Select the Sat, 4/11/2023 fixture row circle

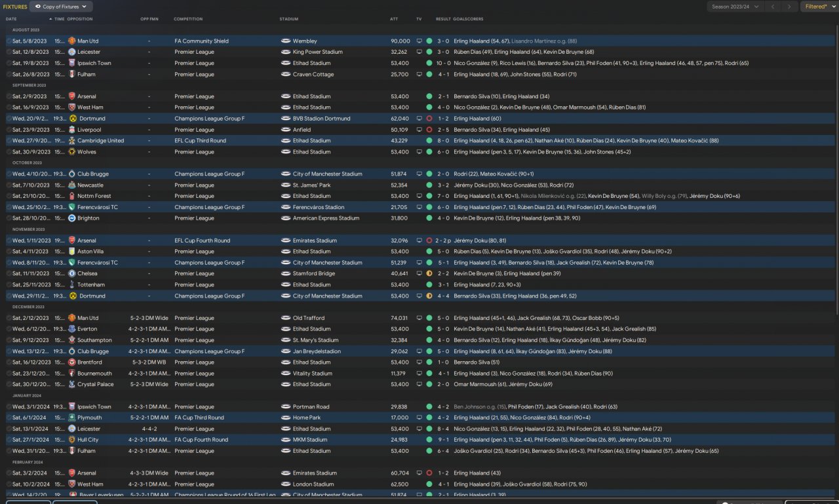pyautogui.click(x=9, y=252)
